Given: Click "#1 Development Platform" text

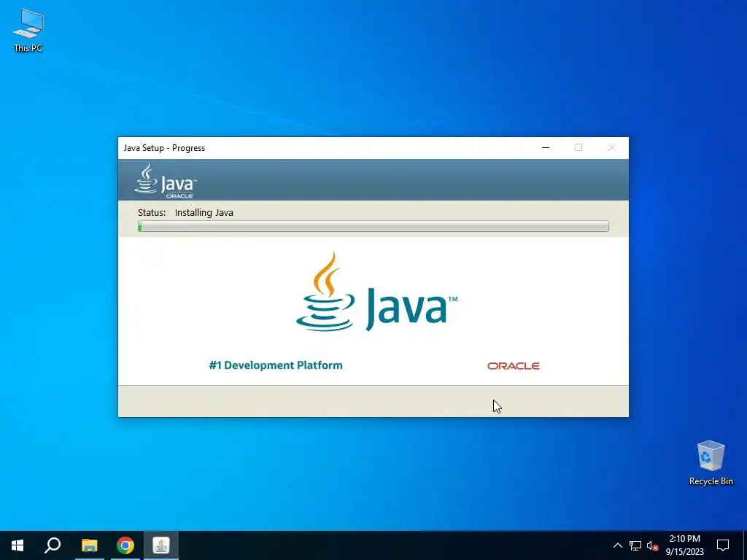Looking at the screenshot, I should coord(276,365).
